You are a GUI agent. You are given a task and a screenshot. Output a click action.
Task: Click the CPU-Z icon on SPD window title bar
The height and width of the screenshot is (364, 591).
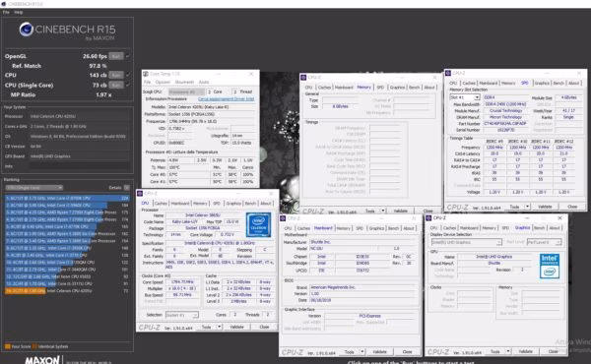(x=448, y=73)
